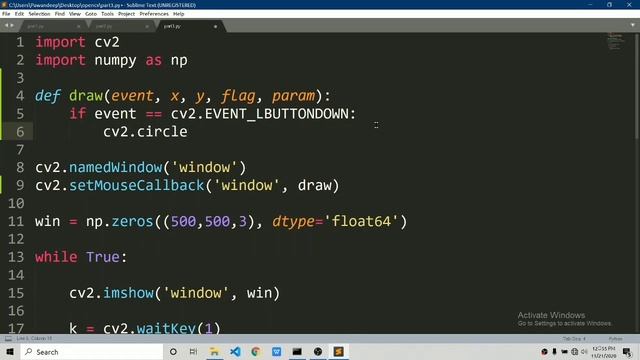Open the Preferences menu
This screenshot has height=360, width=640.
point(154,14)
